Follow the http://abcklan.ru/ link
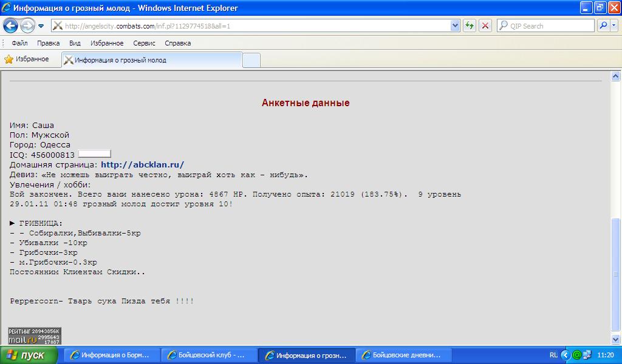Screen dimensions: 622x364 [x=142, y=165]
